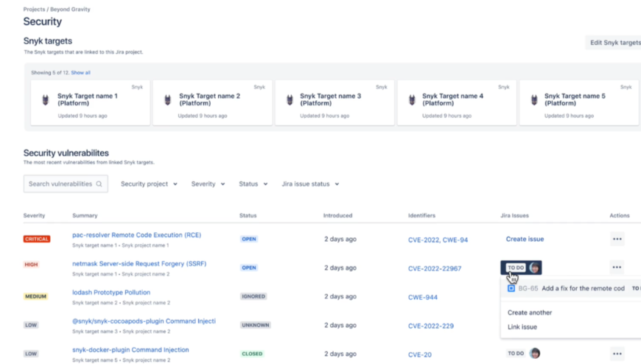Open the CVE-2022-22967 identifier link

click(434, 268)
